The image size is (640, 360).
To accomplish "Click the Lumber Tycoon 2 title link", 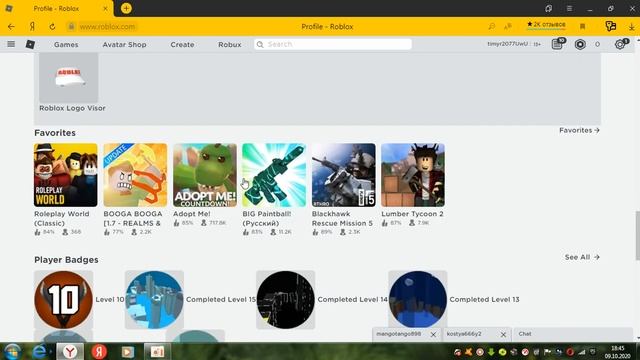I will [412, 214].
